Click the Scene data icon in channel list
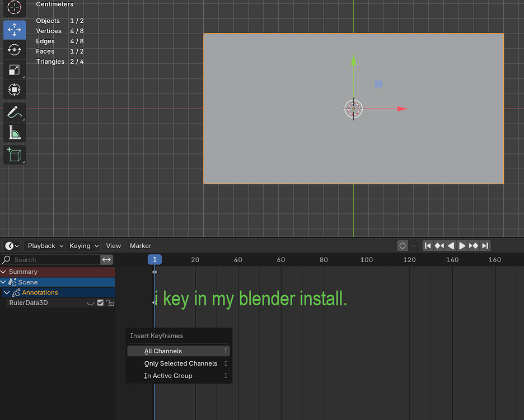This screenshot has width=524, height=420. [13, 282]
